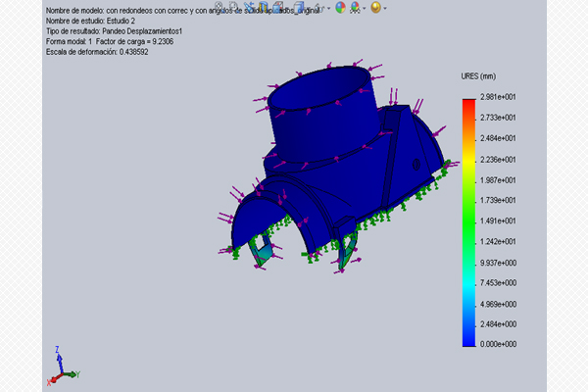Click the yellow sphere View Settings icon
Screen dimensions: 588x392
coord(374,7)
